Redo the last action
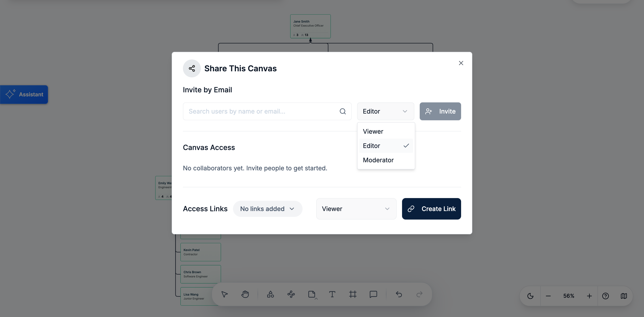 pyautogui.click(x=419, y=294)
